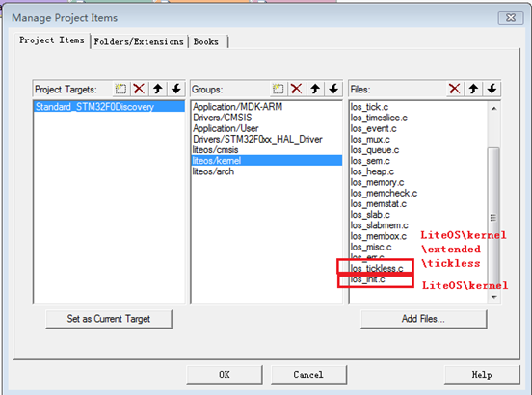This screenshot has height=395, width=532.
Task: Select file los_event.c
Action: (373, 128)
